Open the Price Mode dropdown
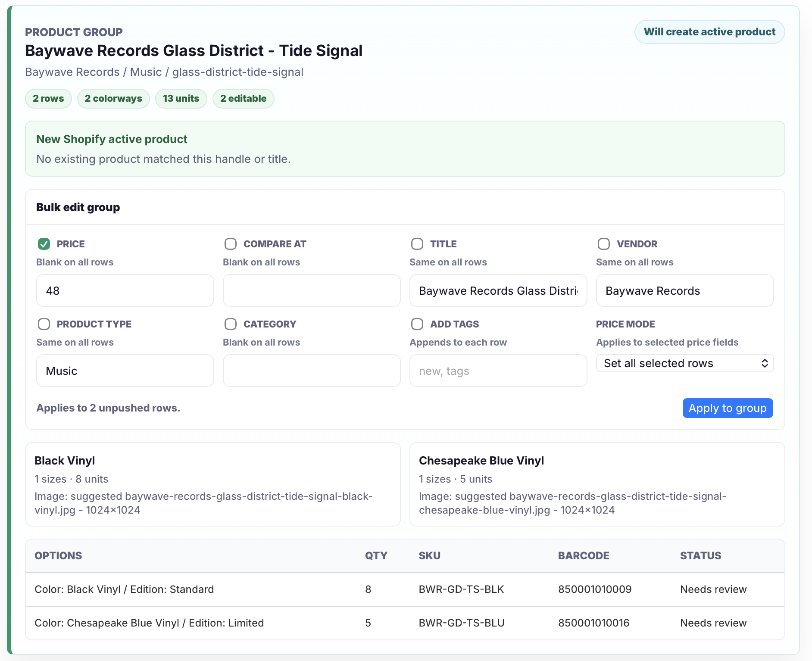Screen dimensions: 812x661 pos(685,363)
